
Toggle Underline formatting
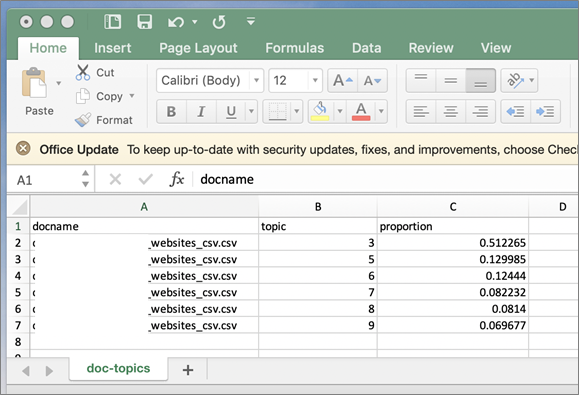(x=231, y=111)
